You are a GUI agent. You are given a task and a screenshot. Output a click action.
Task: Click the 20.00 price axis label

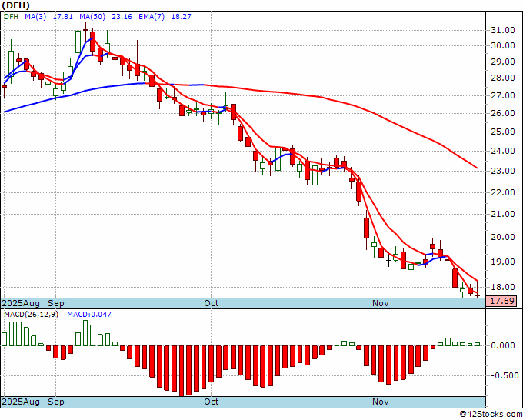(503, 238)
